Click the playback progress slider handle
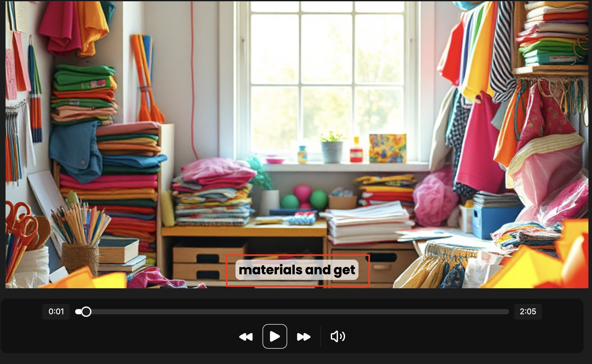Viewport: 592px width, 364px height. [86, 312]
